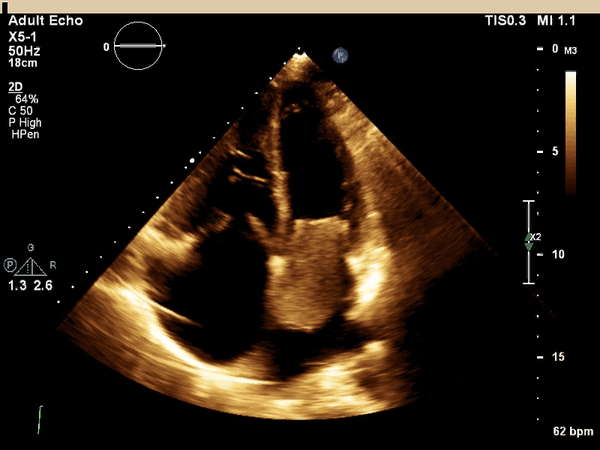The width and height of the screenshot is (600, 450).
Task: Select the 2D mode label
Action: click(x=15, y=87)
